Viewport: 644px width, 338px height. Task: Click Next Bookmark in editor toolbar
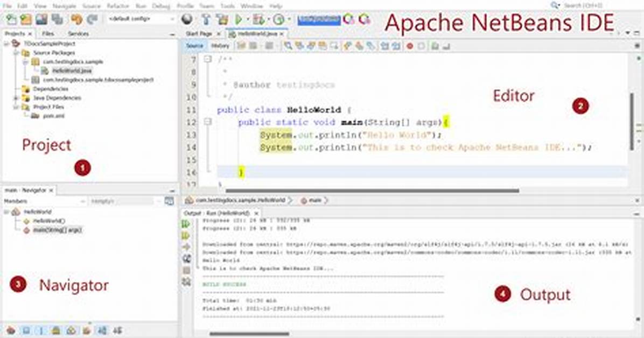[x=359, y=46]
